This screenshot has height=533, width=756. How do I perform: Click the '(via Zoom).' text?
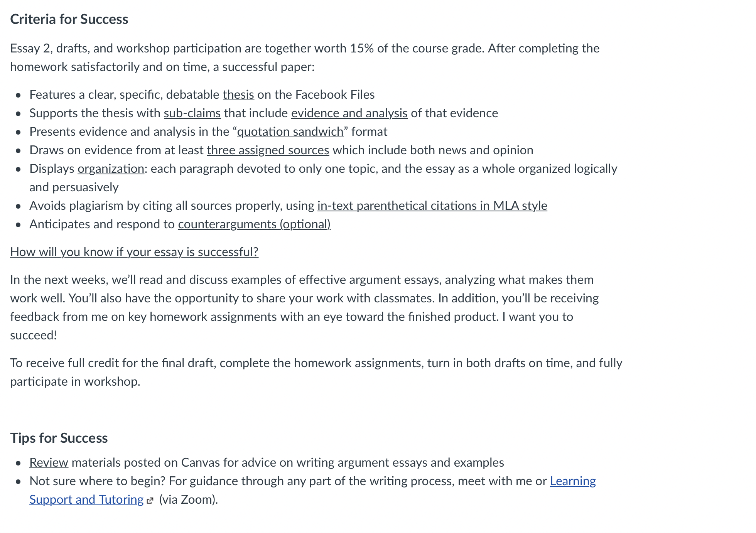pyautogui.click(x=189, y=499)
